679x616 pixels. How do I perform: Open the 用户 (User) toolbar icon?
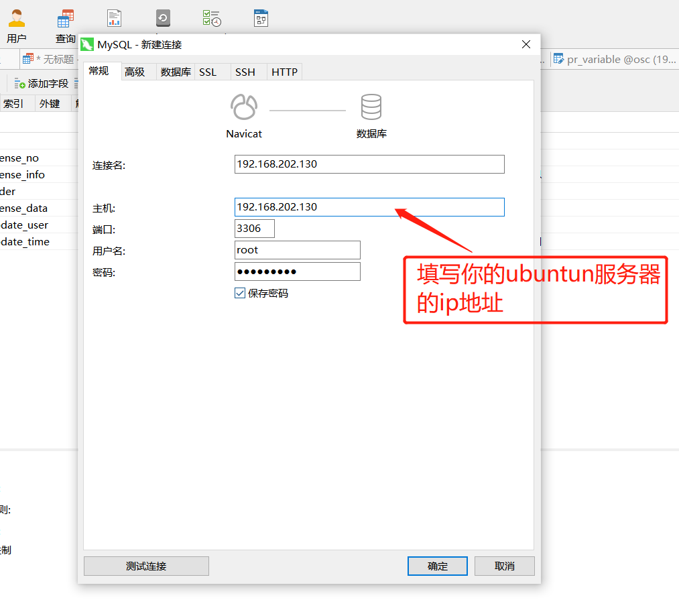click(x=17, y=25)
